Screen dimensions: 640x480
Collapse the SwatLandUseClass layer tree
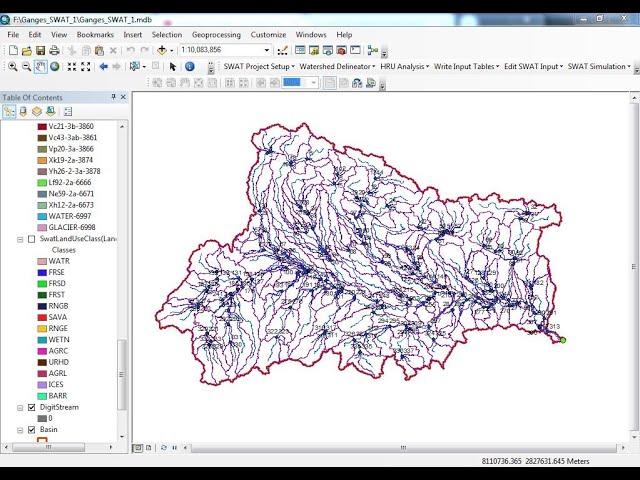pos(20,240)
